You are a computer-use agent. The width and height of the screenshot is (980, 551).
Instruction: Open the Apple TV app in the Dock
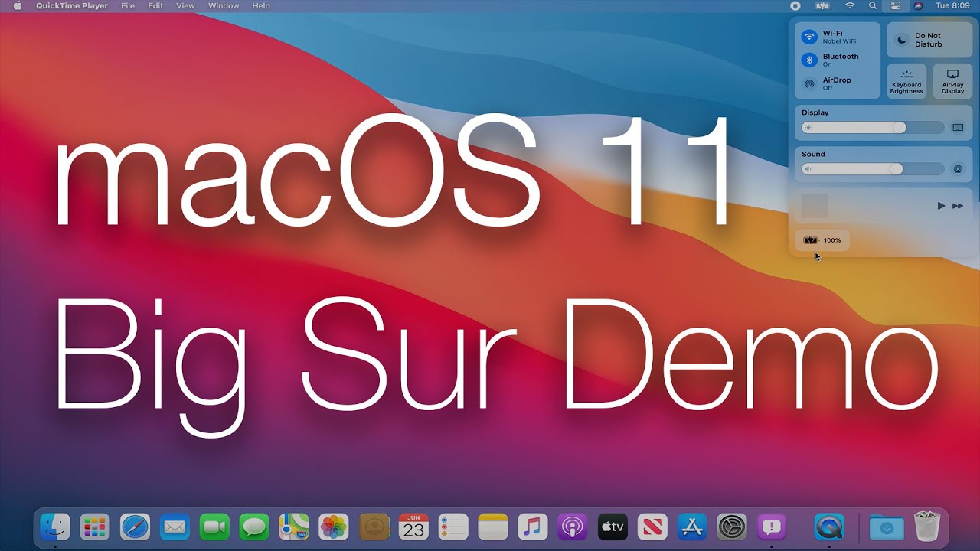(612, 527)
